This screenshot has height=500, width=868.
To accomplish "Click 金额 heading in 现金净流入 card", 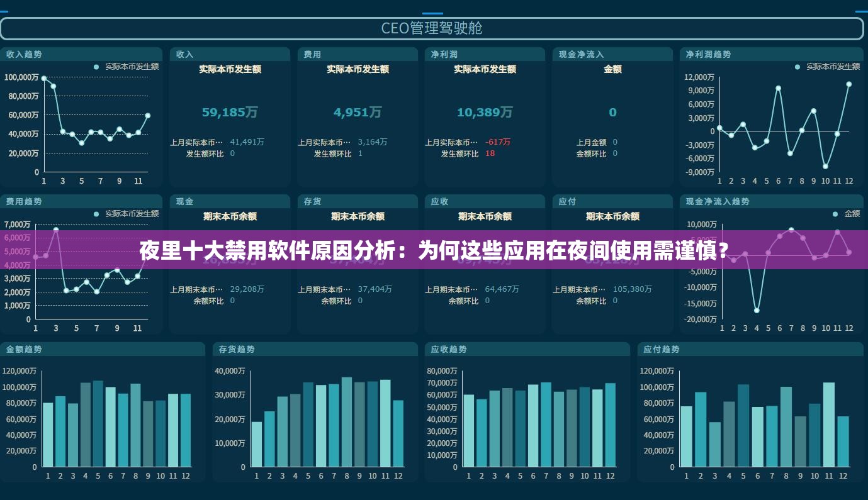I will [x=612, y=69].
